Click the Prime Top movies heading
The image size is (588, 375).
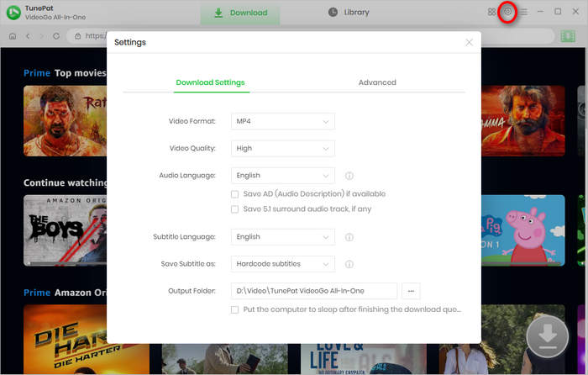pos(66,73)
